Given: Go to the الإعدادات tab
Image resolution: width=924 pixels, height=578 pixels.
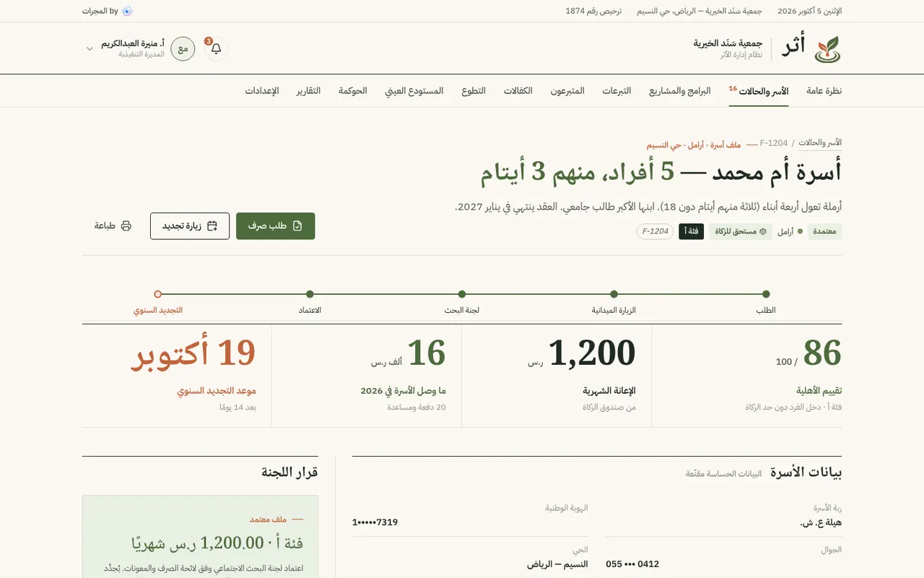Looking at the screenshot, I should [262, 91].
